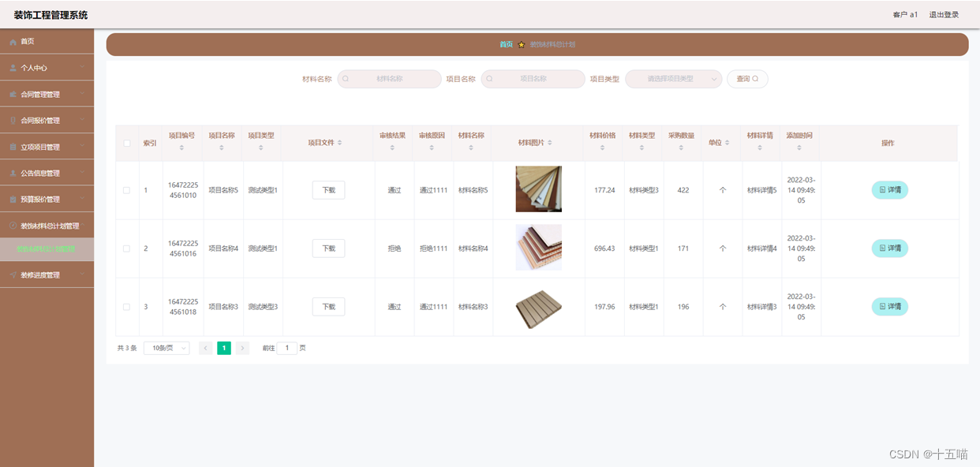This screenshot has height=467, width=980.
Task: Click the 材料类型3 cell
Action: point(644,190)
